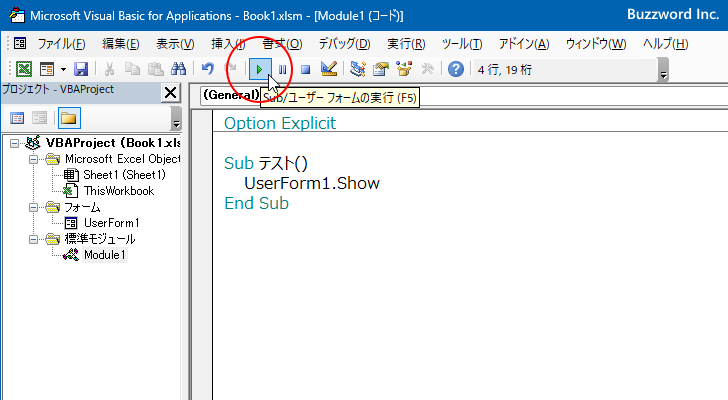Select the Microsoft Excel Objects folder label
This screenshot has height=400, width=728.
click(123, 159)
